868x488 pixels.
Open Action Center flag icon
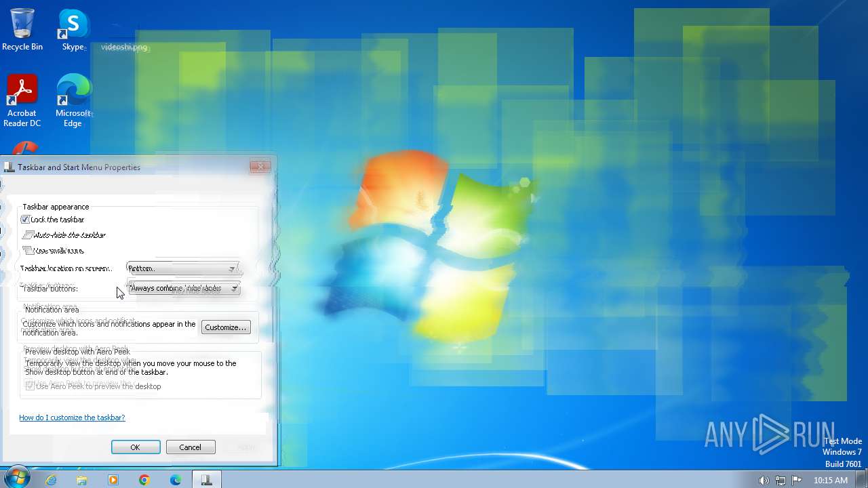coord(797,481)
